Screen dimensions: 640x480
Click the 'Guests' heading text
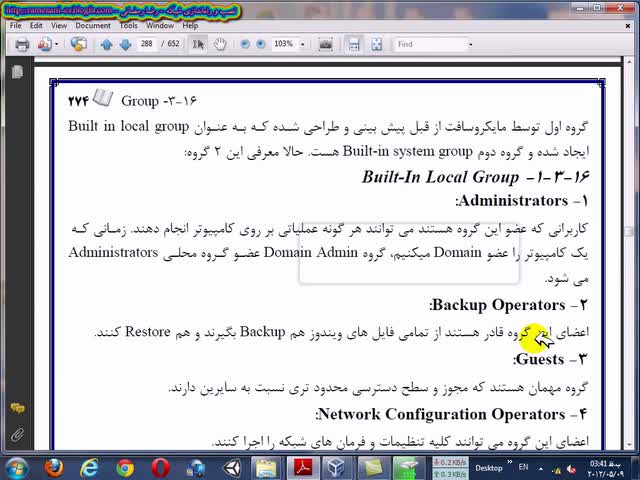point(540,359)
